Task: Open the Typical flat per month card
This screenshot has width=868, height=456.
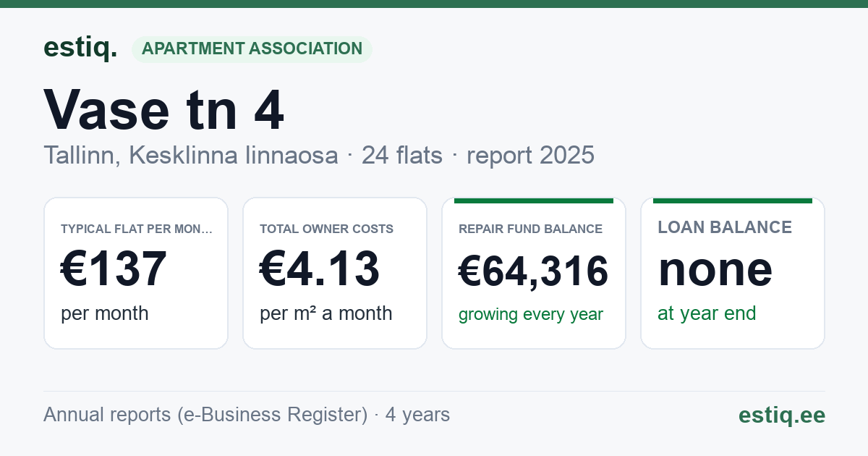Action: 136,274
